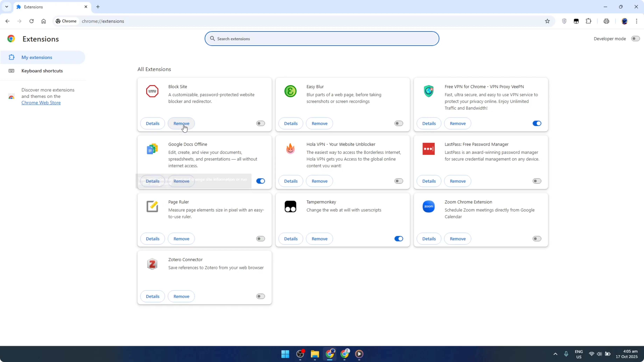Remove the VeePN VPN extension
The width and height of the screenshot is (644, 362).
tap(457, 123)
